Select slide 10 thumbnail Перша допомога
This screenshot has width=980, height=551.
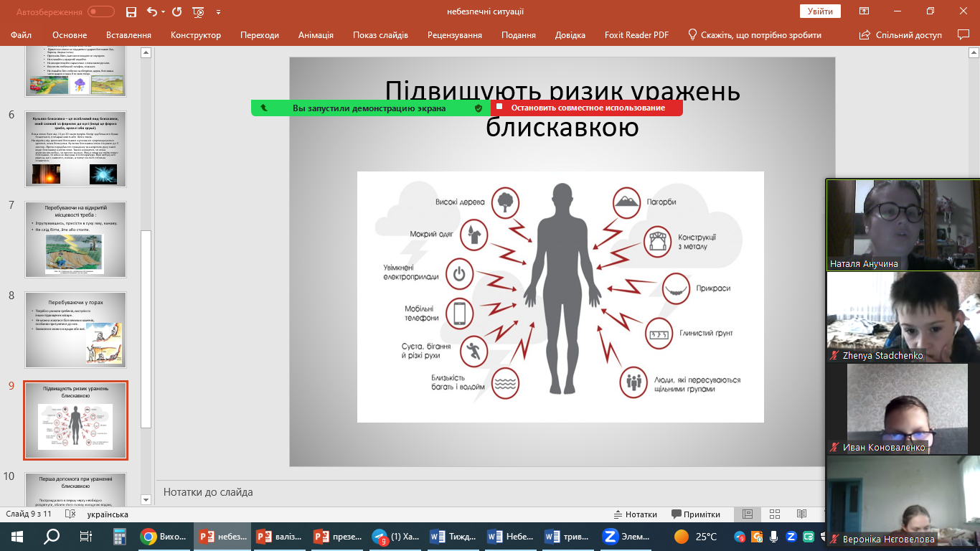click(x=75, y=489)
